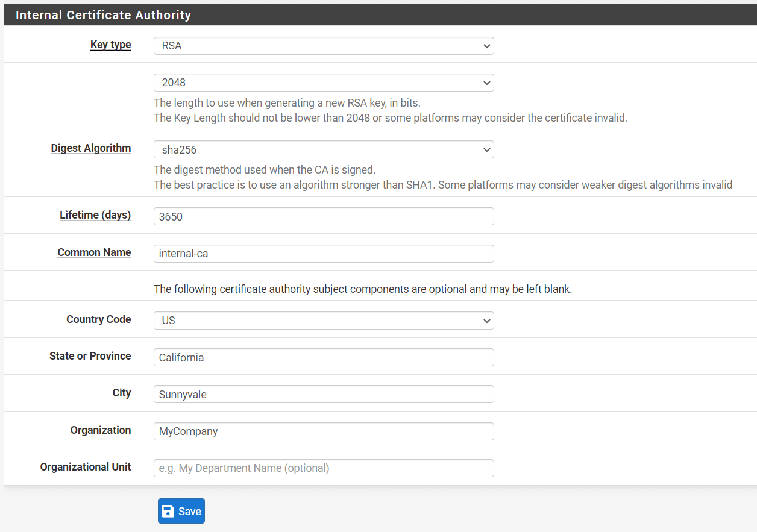Screen dimensions: 757x532
Task: Click the floppy disk icon on Save button
Action: 167,510
